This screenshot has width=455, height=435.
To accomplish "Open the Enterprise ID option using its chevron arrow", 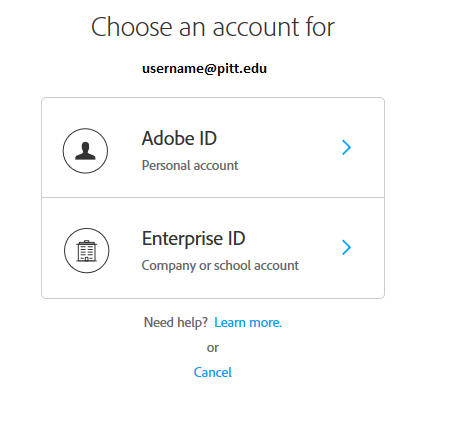I will coord(346,247).
